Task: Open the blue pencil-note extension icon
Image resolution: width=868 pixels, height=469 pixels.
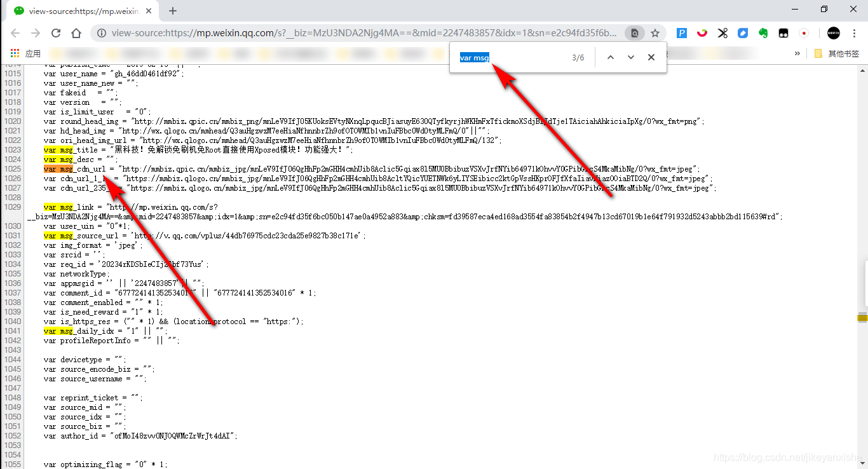Action: (743, 33)
